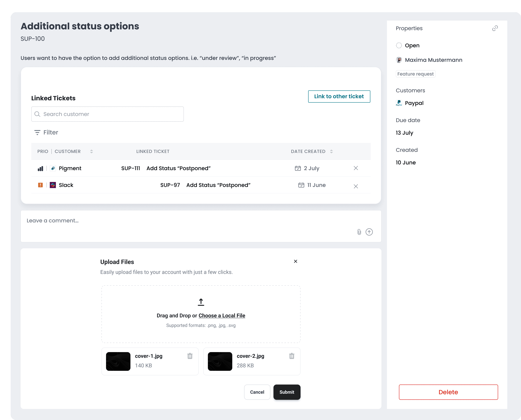Sort table by Date Created column

click(331, 151)
